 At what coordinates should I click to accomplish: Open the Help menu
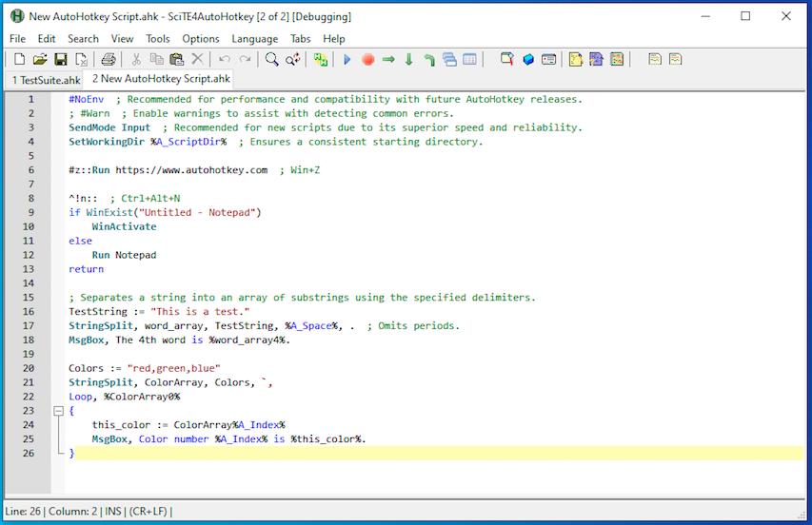(x=333, y=39)
